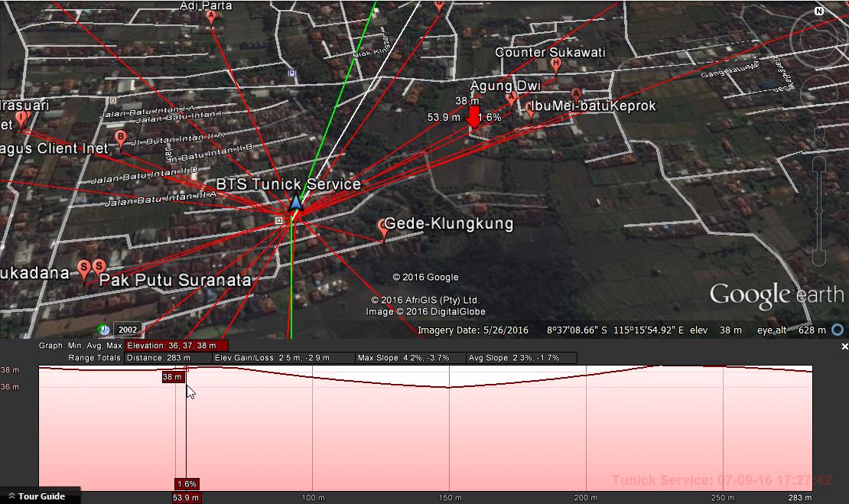Click the Gede-Klungkung placemark pin
Screen dimensions: 849x504
click(x=382, y=228)
